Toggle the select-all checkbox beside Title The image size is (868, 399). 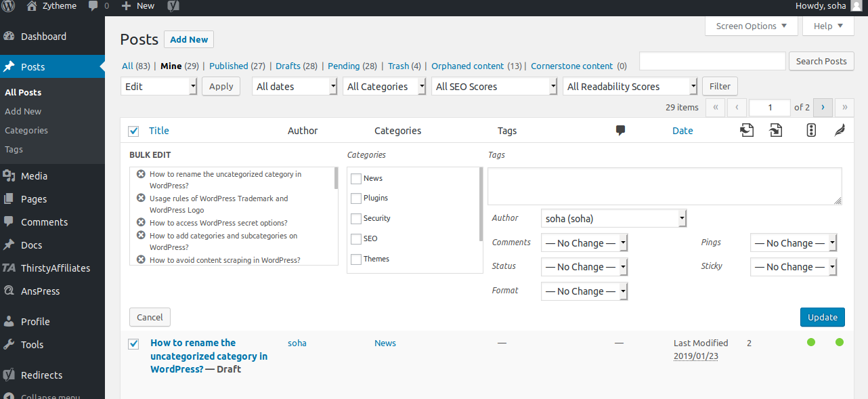pyautogui.click(x=133, y=131)
